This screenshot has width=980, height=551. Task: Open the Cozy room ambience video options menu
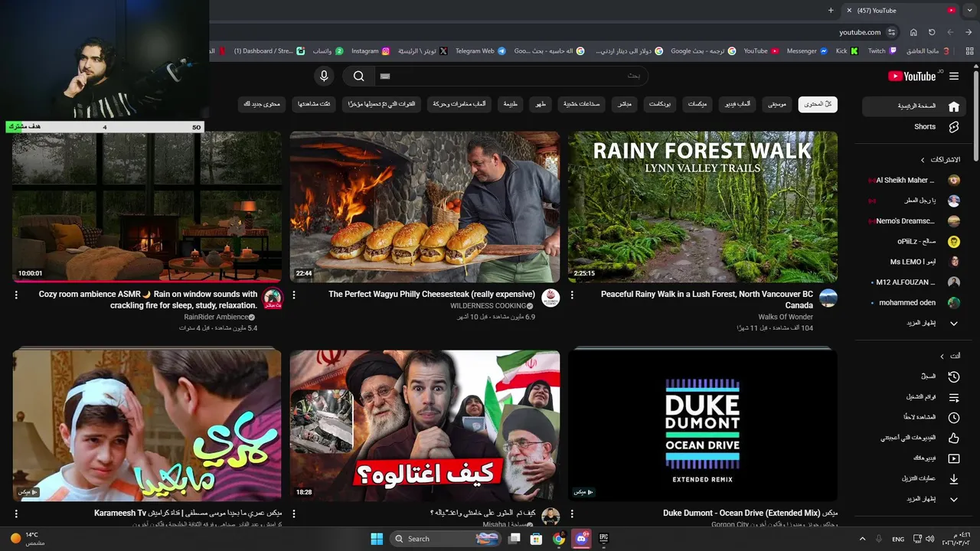point(16,295)
